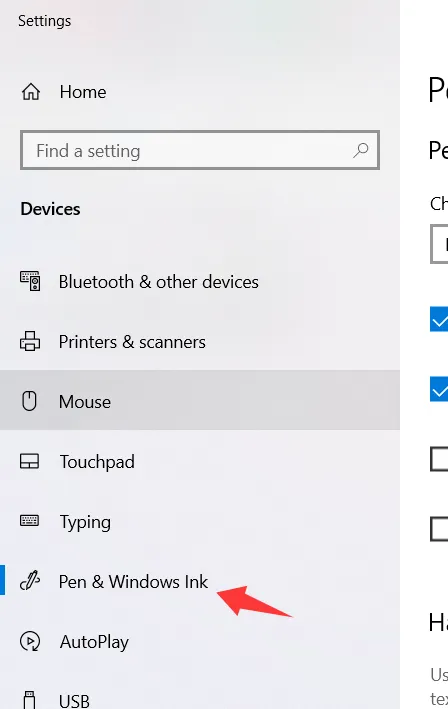Click the Find a setting field
Image resolution: width=448 pixels, height=709 pixels.
click(200, 150)
